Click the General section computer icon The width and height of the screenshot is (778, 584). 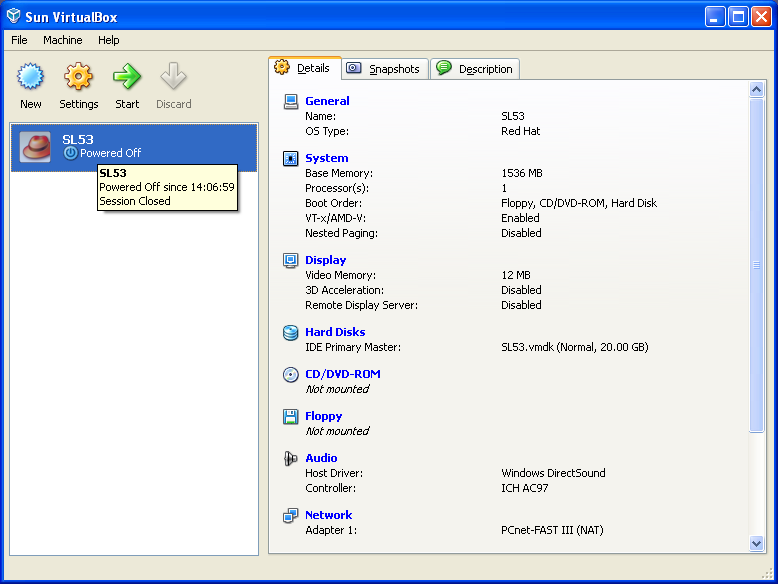(291, 101)
